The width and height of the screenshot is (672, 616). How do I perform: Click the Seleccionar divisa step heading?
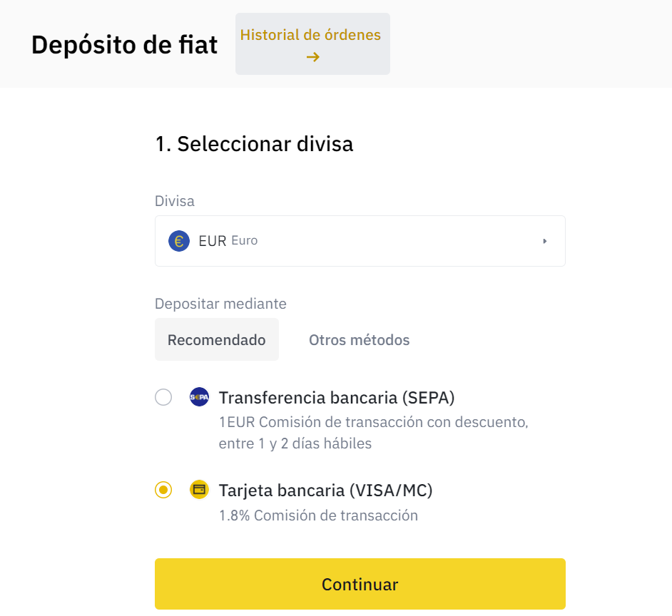pos(254,144)
